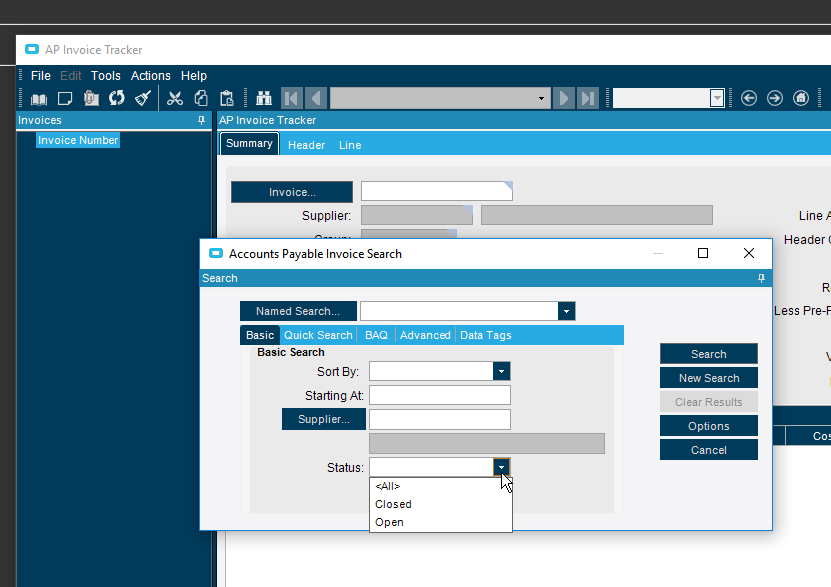Click the Cancel button
This screenshot has height=587, width=831.
click(709, 450)
